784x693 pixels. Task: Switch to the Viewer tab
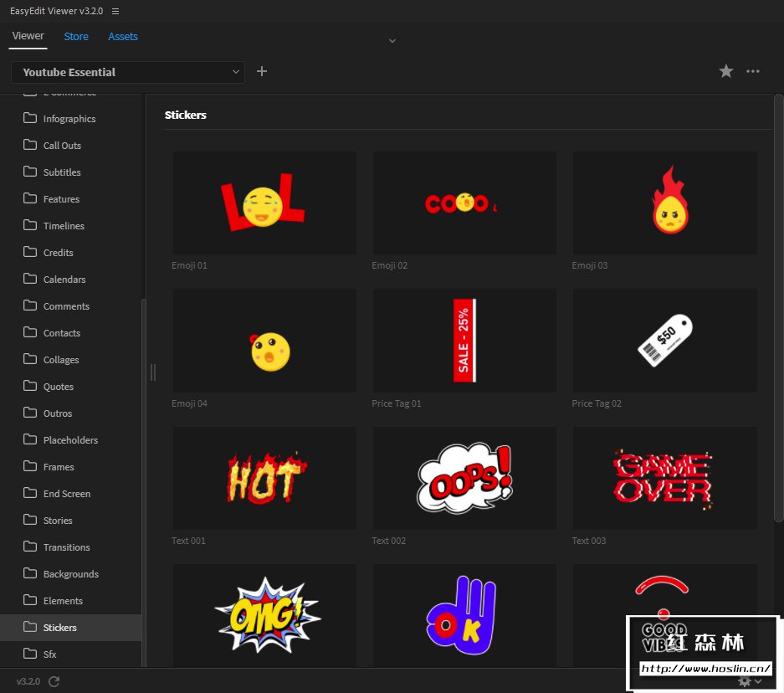click(28, 36)
